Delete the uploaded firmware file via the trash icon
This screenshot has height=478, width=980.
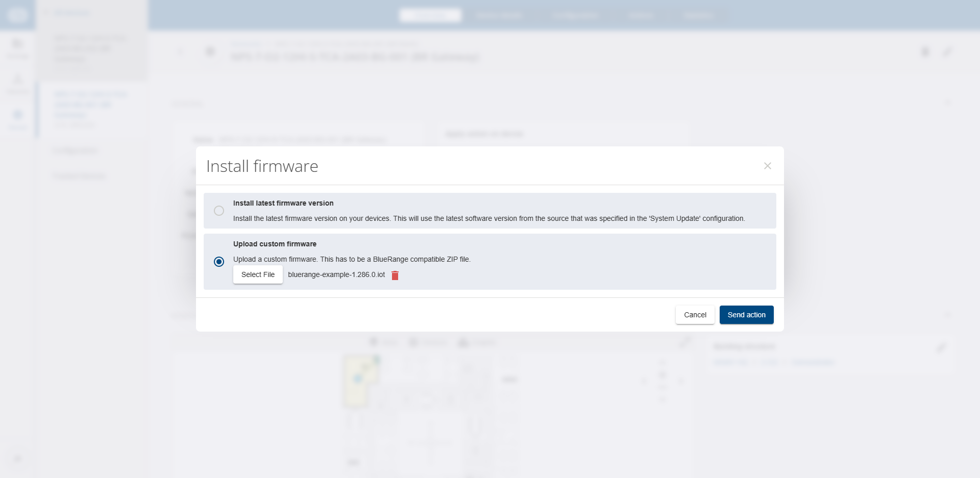pyautogui.click(x=395, y=275)
